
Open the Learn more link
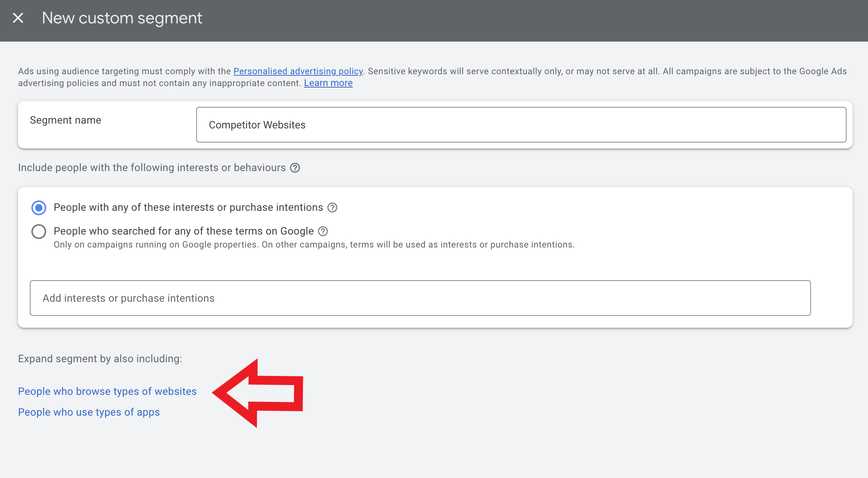click(x=328, y=83)
